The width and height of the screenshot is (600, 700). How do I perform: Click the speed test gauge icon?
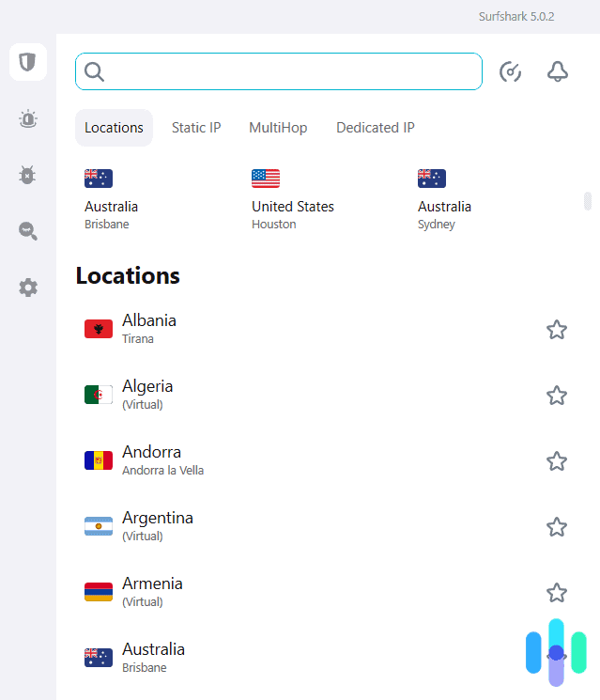[510, 71]
